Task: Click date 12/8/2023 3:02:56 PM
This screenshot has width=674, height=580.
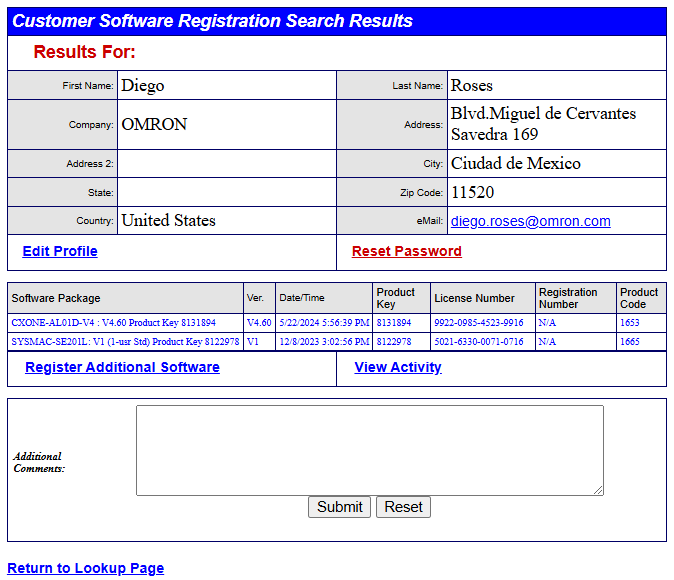Action: coord(324,342)
